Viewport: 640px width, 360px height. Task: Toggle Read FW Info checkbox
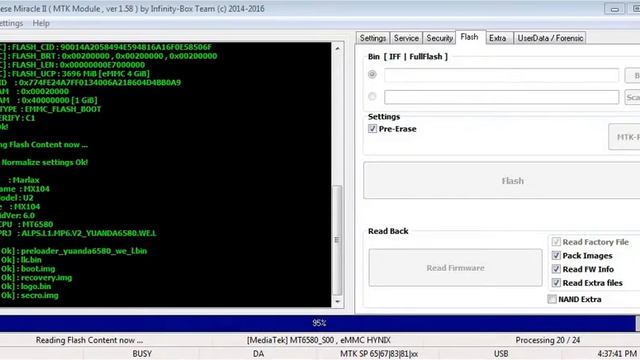pyautogui.click(x=556, y=269)
